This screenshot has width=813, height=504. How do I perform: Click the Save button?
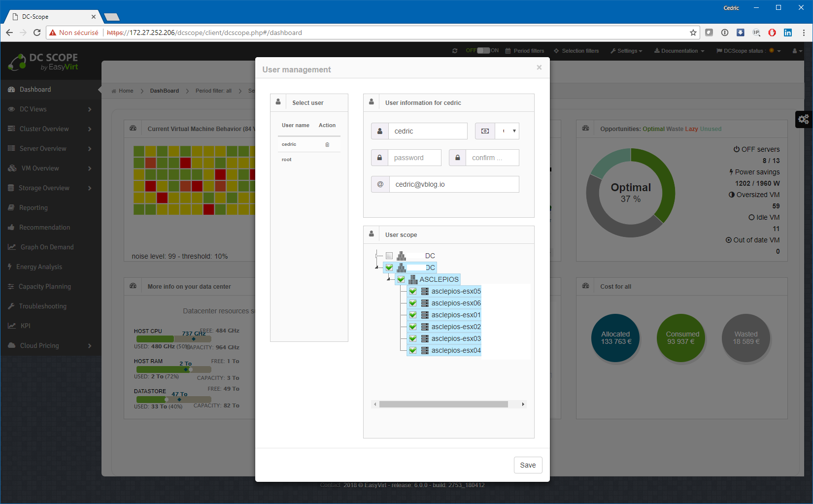pyautogui.click(x=528, y=465)
